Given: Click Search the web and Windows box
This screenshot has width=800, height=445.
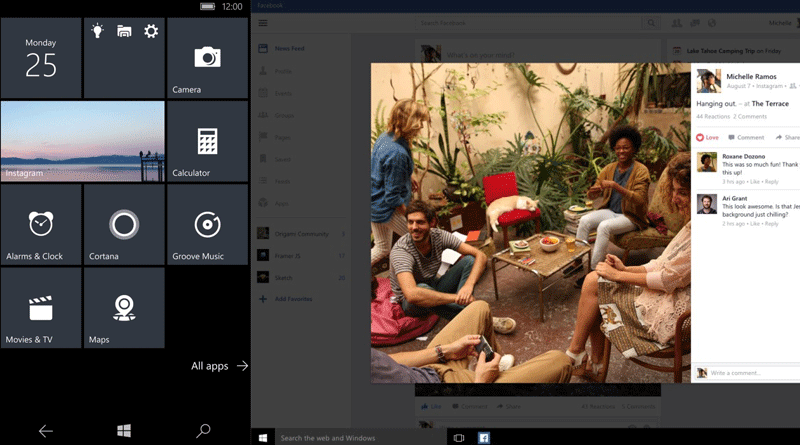Looking at the screenshot, I should pos(361,438).
